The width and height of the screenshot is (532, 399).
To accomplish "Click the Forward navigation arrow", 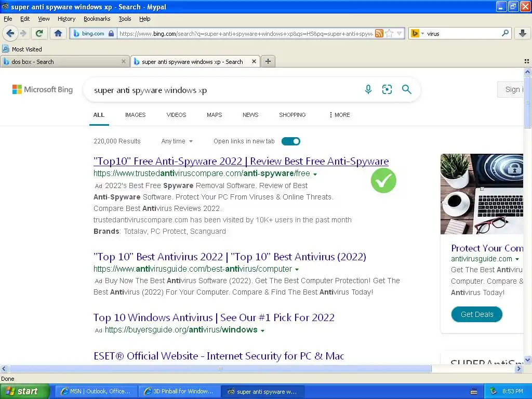I will click(x=23, y=33).
